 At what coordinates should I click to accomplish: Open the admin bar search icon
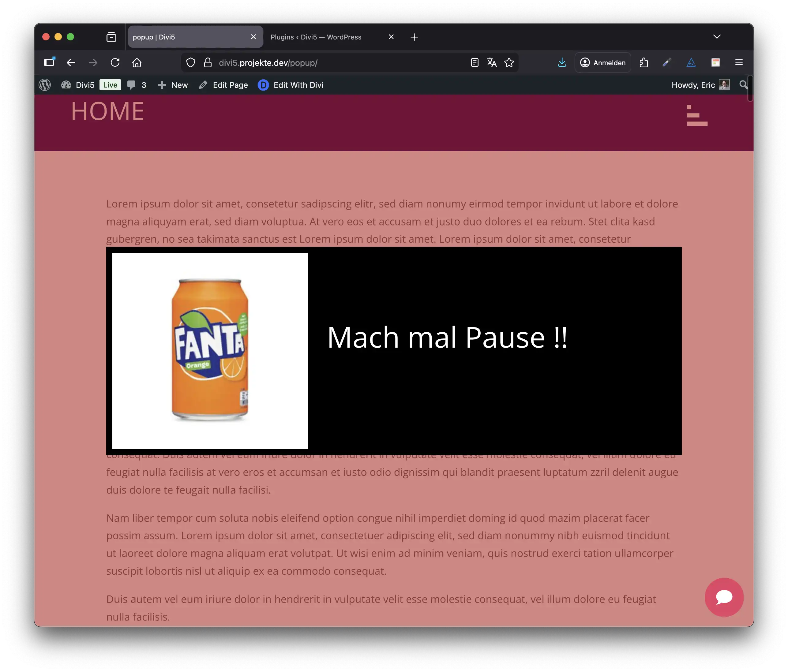(x=743, y=85)
